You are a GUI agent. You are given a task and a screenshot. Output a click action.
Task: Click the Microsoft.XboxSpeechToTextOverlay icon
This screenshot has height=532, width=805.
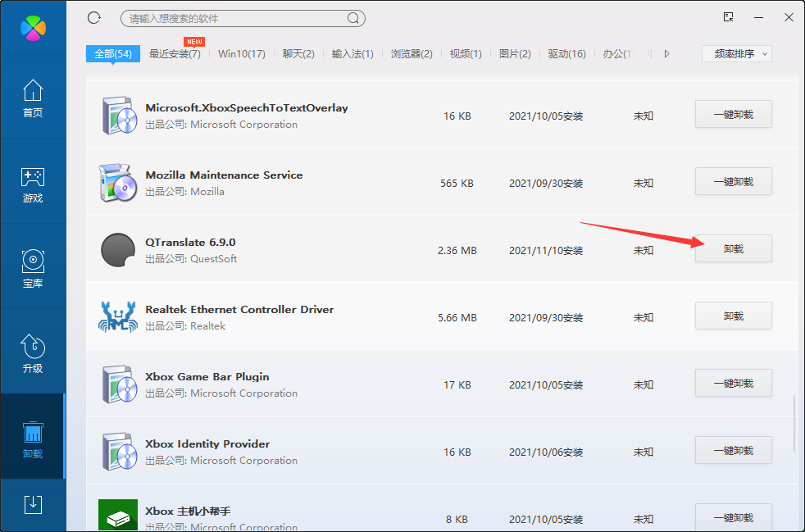click(119, 116)
